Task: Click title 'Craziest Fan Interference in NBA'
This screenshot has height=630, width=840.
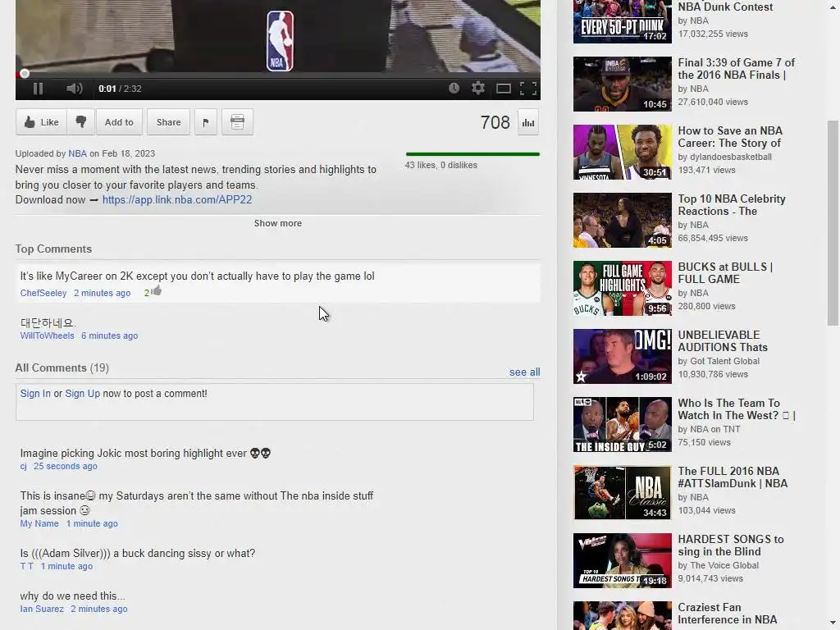Action: (727, 614)
